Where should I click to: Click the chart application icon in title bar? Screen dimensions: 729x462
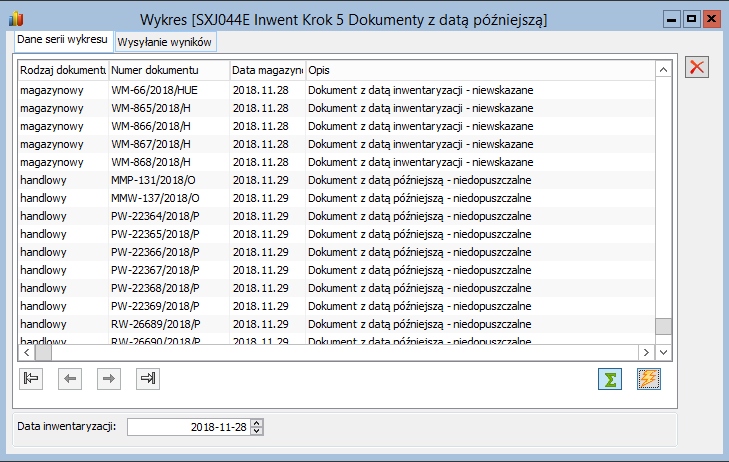coord(16,19)
